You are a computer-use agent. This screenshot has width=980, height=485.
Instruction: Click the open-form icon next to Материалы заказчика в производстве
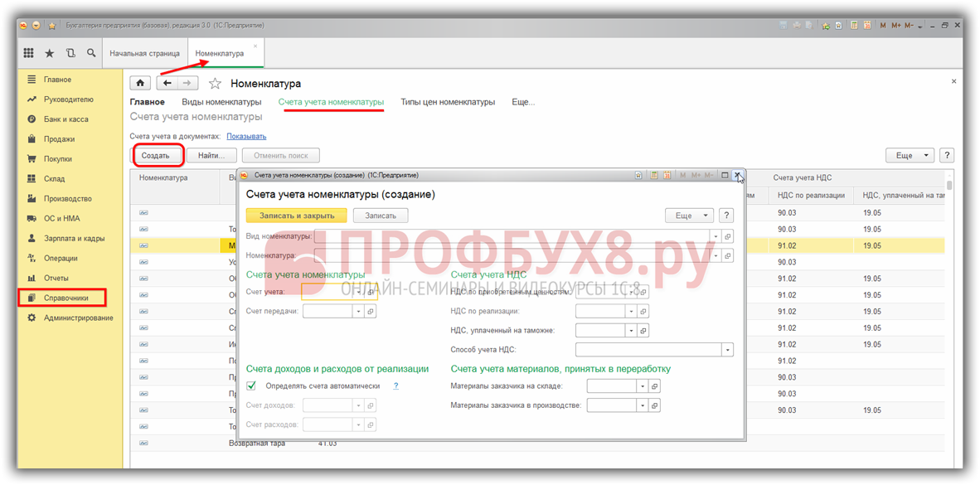tap(654, 405)
